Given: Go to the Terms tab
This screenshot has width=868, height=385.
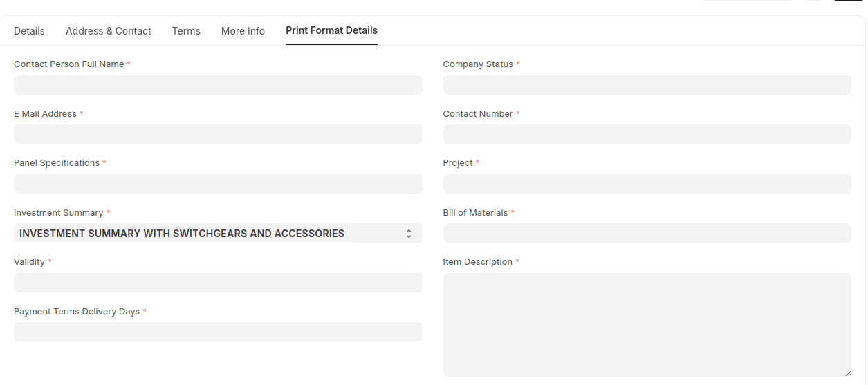Looking at the screenshot, I should click(x=186, y=31).
